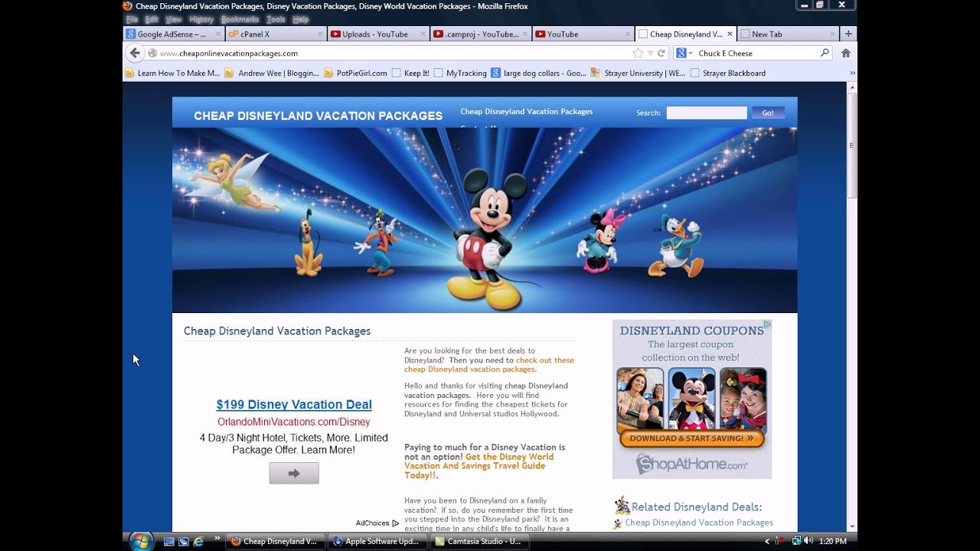Click the ad's gray arrow button
This screenshot has height=551, width=980.
[x=294, y=473]
